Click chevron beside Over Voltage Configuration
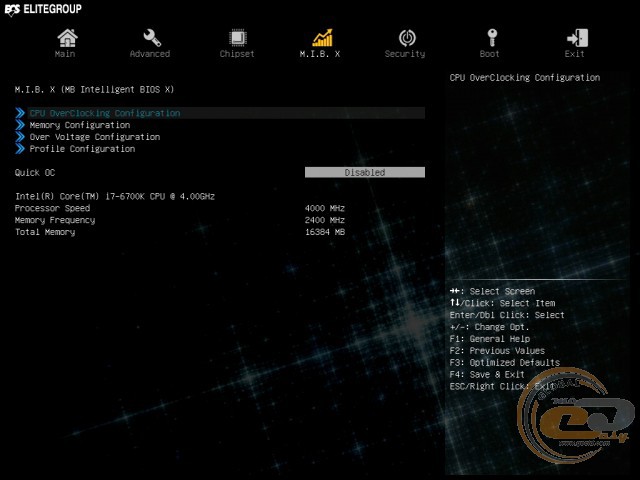This screenshot has height=480, width=640. coord(20,137)
